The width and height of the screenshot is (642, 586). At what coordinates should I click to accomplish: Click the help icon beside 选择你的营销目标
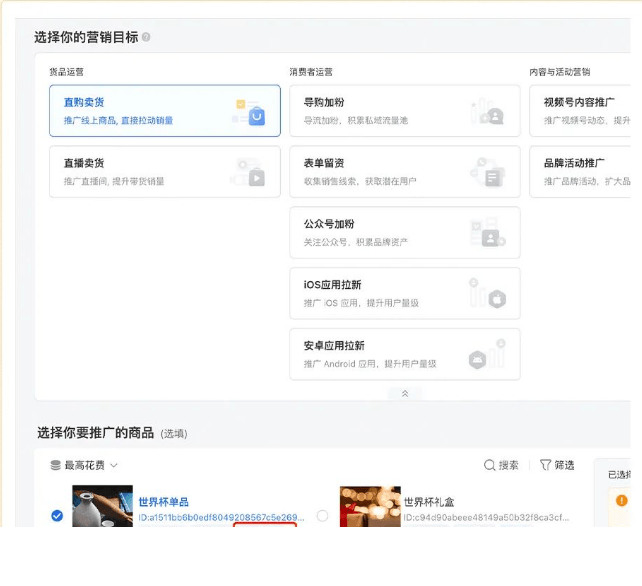click(x=146, y=37)
